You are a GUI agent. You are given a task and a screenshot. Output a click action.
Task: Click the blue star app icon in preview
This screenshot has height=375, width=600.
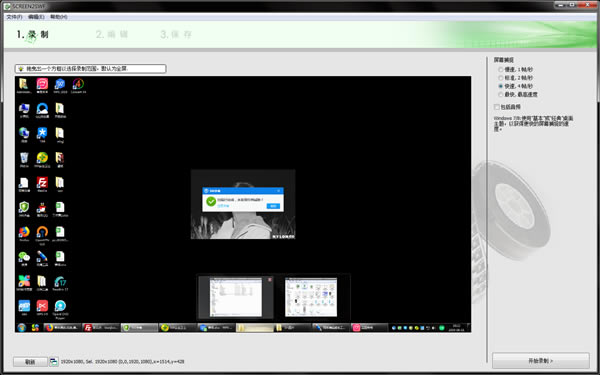[42, 134]
